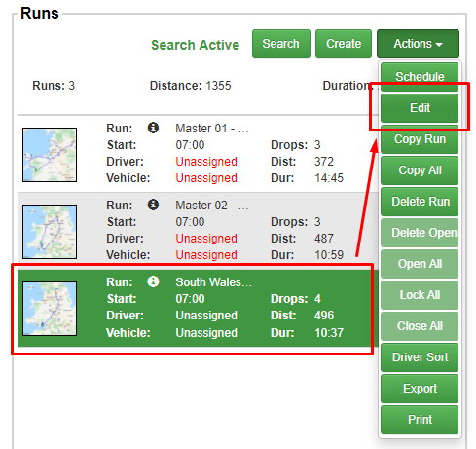
Task: Choose Edit from Actions menu
Action: pyautogui.click(x=420, y=108)
